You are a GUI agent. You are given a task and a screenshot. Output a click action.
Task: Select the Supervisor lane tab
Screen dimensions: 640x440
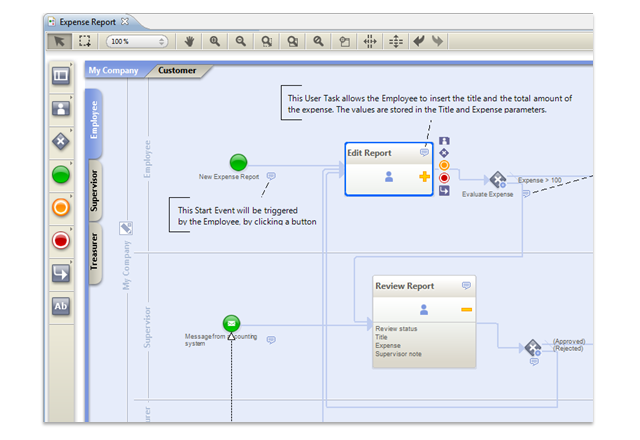pyautogui.click(x=94, y=191)
